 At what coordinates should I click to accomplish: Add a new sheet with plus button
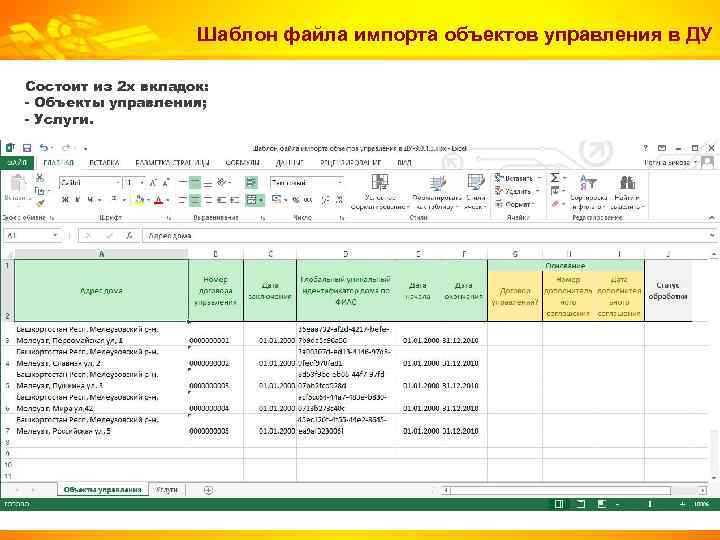click(208, 490)
